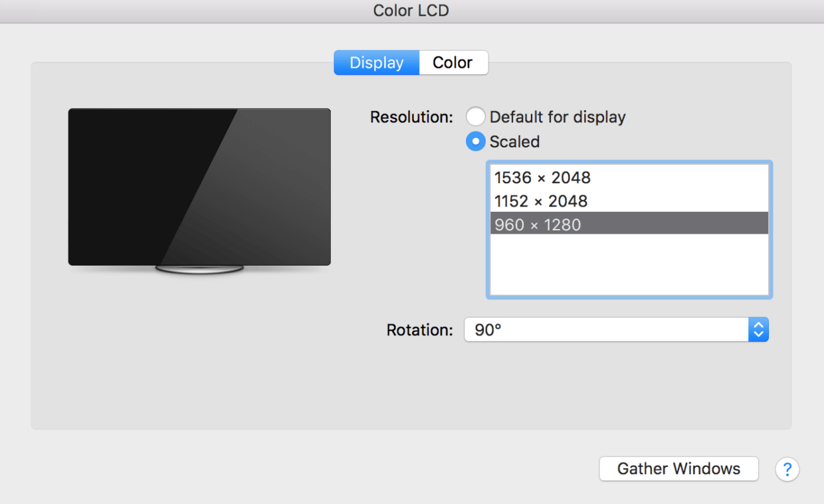Click the Color LCD window title
Viewport: 824px width, 504px height.
pos(411,11)
